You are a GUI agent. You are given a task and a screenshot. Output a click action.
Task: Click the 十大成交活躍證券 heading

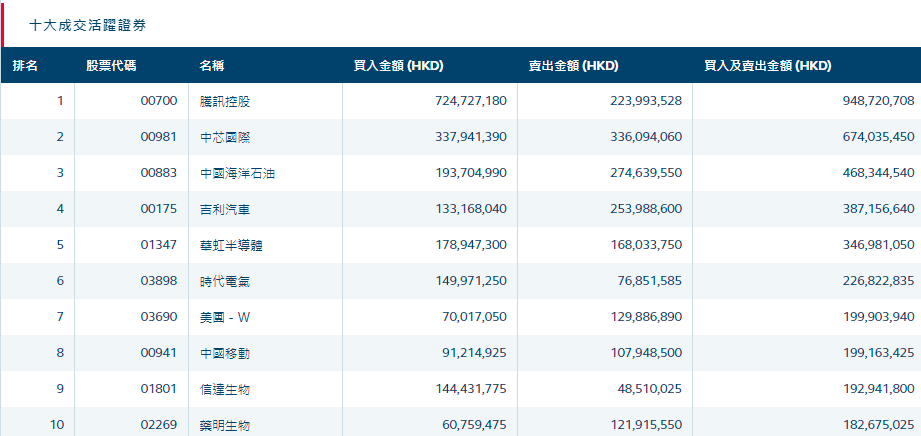[x=88, y=25]
